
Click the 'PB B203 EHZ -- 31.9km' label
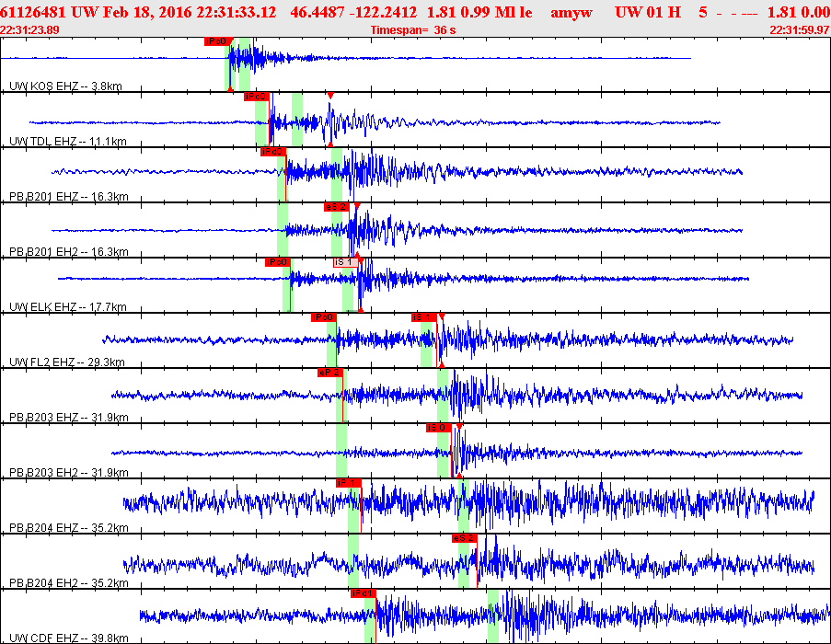point(69,418)
